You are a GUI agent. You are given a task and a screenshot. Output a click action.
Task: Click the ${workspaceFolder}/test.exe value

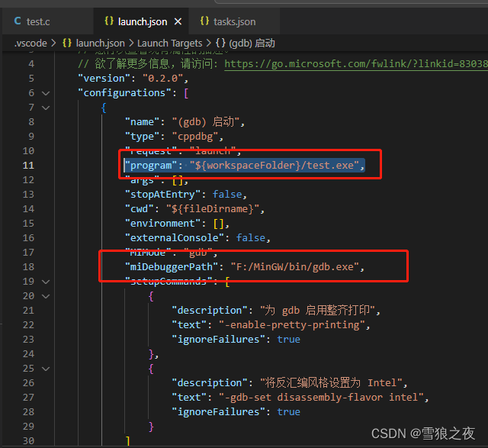pyautogui.click(x=274, y=166)
